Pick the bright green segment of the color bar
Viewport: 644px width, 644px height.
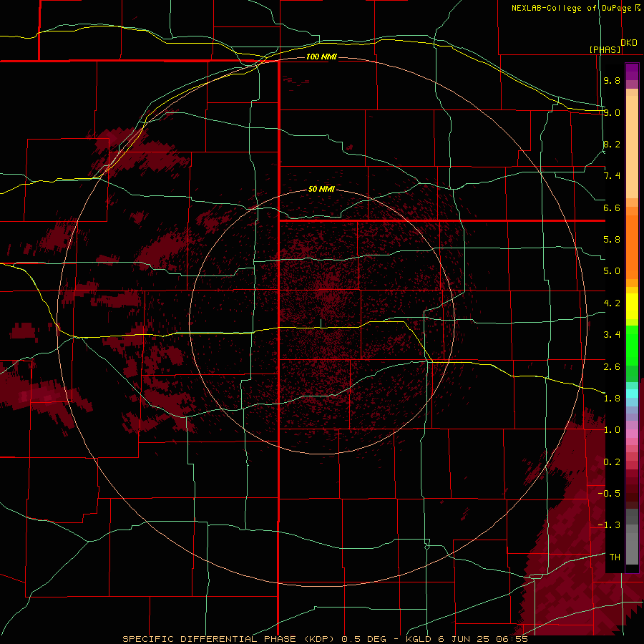[x=632, y=346]
